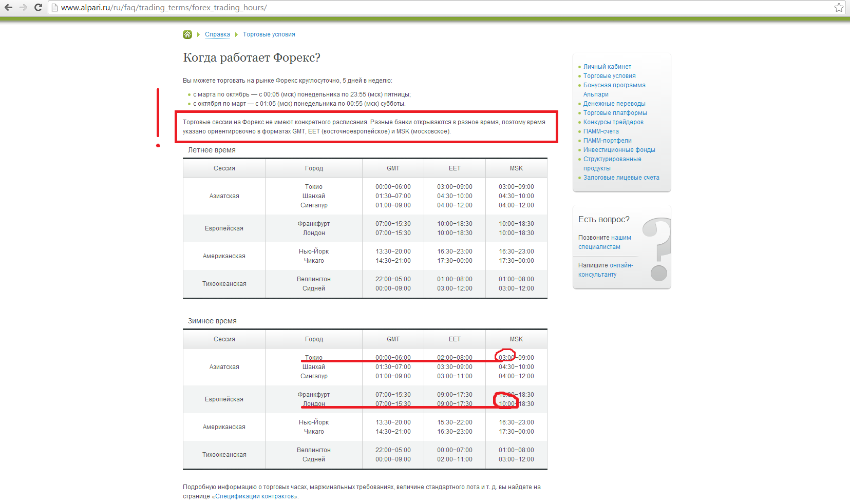Click the онлайн-консультанту chat link

606,270
